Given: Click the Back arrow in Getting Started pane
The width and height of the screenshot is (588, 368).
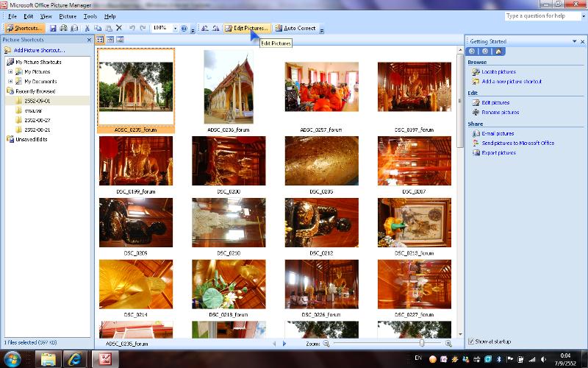Looking at the screenshot, I should [x=472, y=52].
